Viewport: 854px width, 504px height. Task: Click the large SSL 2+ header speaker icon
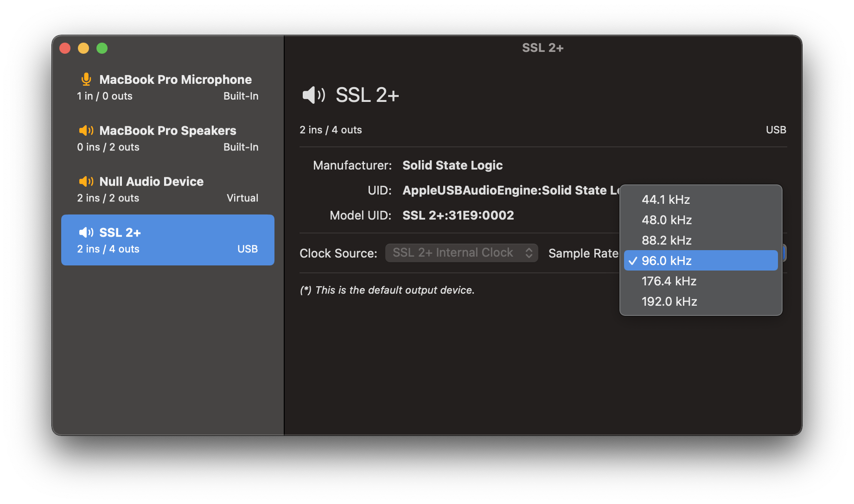pyautogui.click(x=314, y=95)
